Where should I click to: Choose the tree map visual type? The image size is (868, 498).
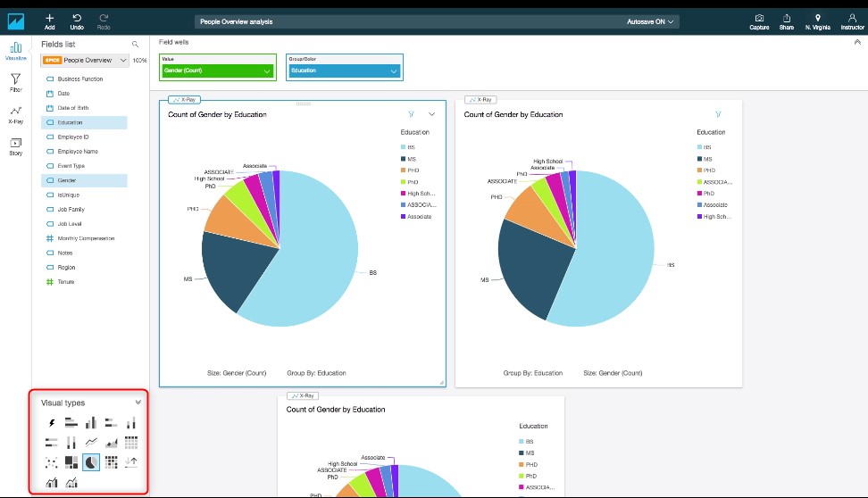tap(71, 462)
